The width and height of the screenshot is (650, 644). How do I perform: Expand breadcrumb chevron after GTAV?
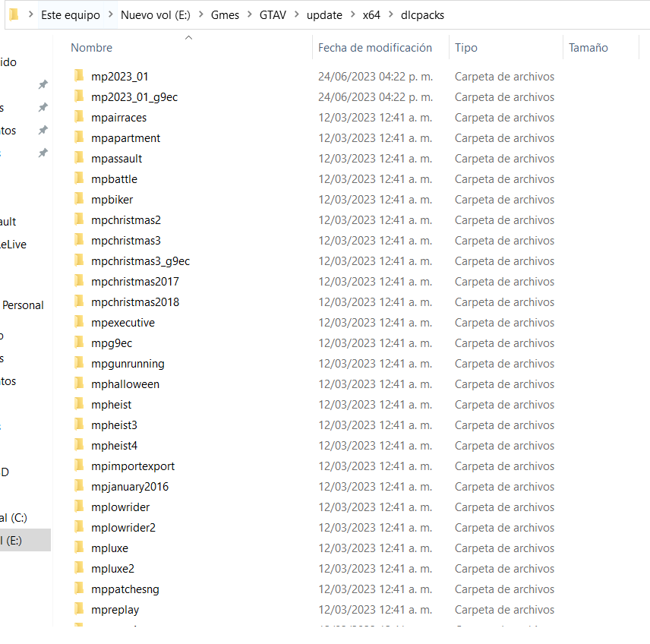click(297, 14)
